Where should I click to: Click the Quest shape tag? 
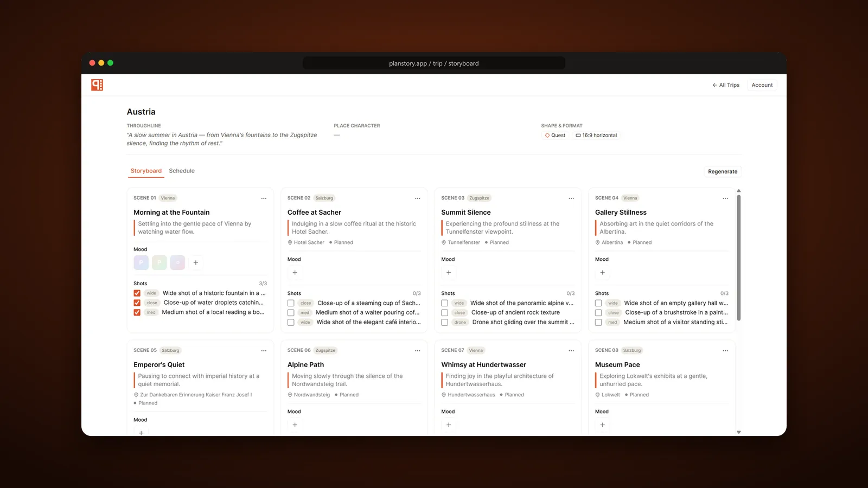[x=555, y=136]
